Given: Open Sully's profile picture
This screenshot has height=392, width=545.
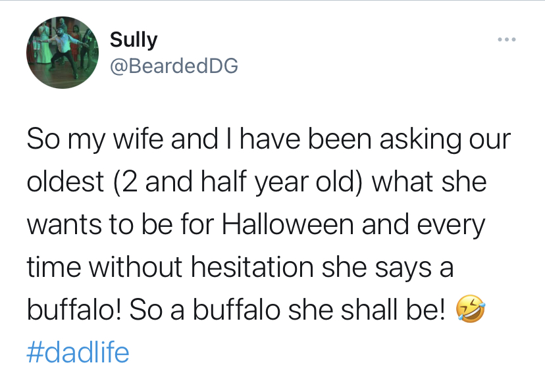Looking at the screenshot, I should click(x=63, y=53).
